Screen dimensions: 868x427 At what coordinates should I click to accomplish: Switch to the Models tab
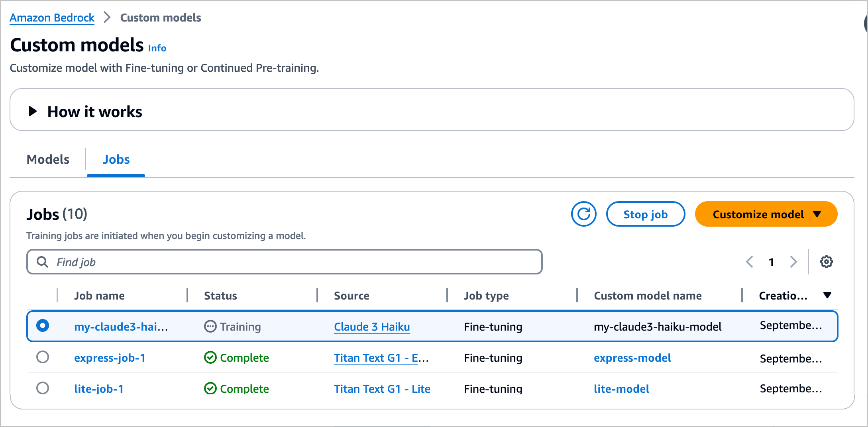[48, 159]
